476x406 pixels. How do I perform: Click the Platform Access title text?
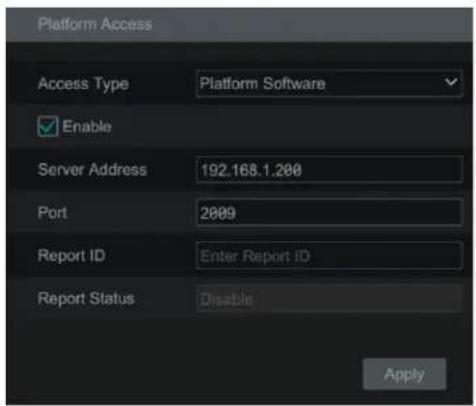click(x=95, y=24)
